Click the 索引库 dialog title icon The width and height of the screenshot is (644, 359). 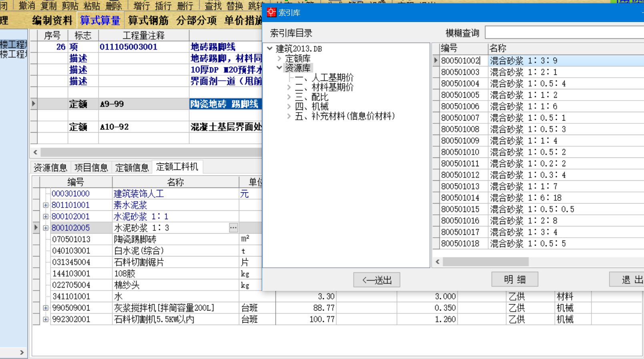point(272,12)
